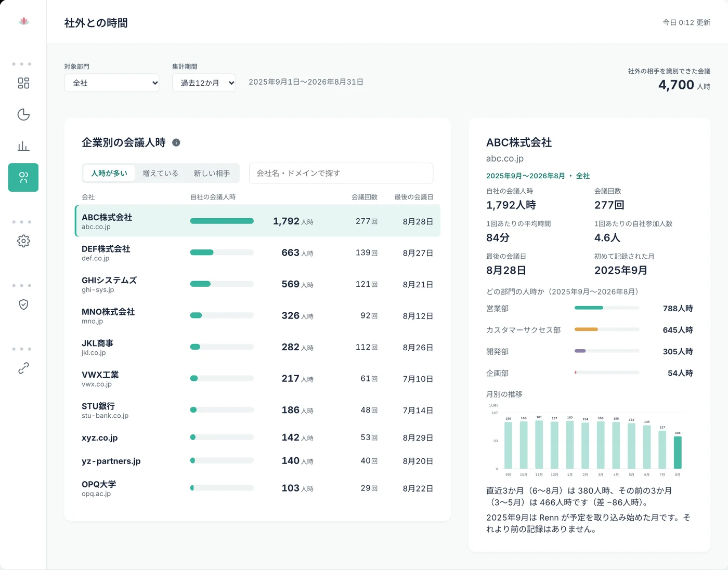Click the 会社名・ドメインで探す search field
This screenshot has width=728, height=570.
pyautogui.click(x=341, y=173)
